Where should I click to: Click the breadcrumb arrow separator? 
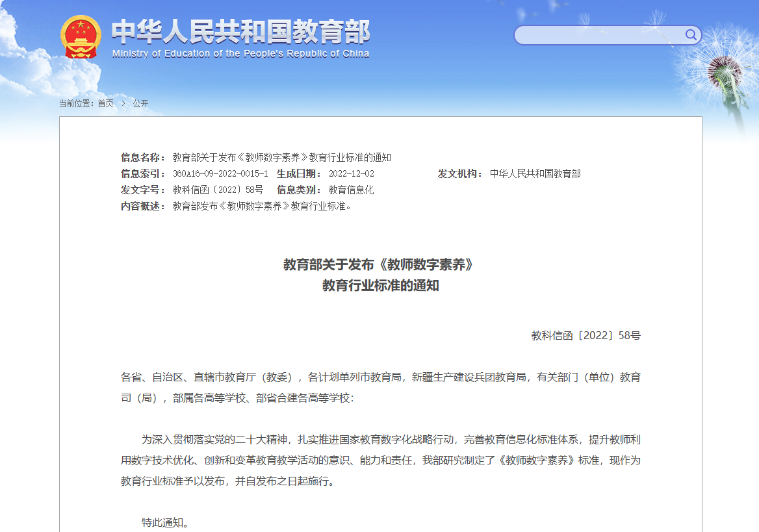coord(123,103)
